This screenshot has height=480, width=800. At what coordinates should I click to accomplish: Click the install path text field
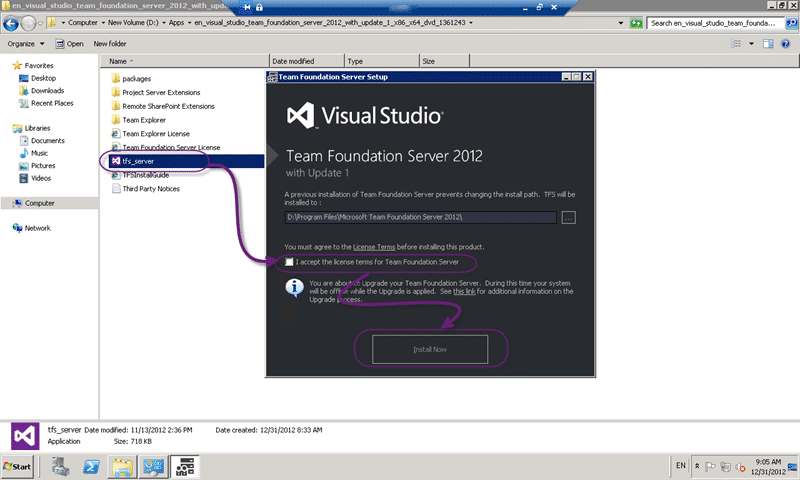[x=420, y=217]
